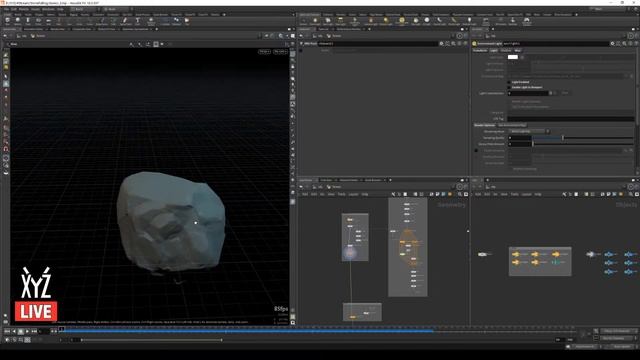Image resolution: width=640 pixels, height=360 pixels.
Task: Click the Stones path segment in scene view
Action: (x=39, y=36)
